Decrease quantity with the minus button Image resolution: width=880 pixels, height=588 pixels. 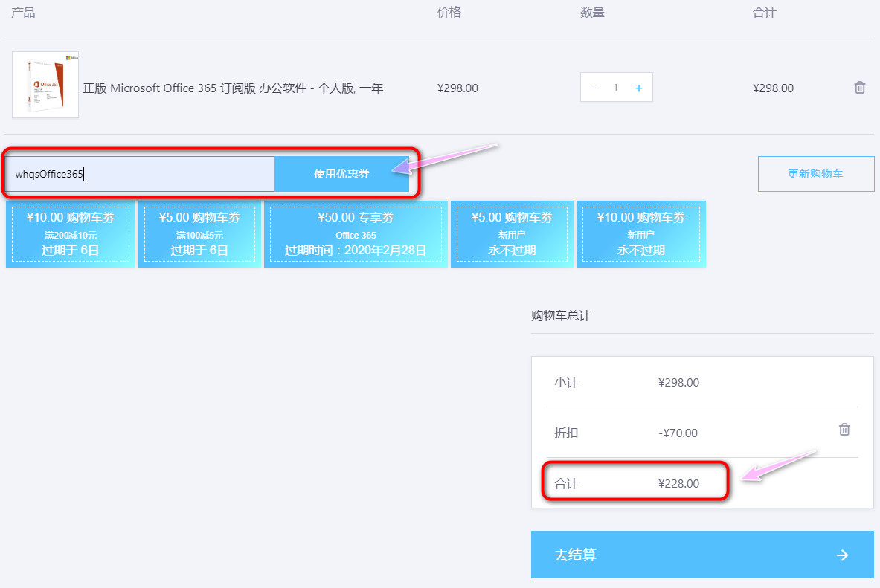click(593, 88)
